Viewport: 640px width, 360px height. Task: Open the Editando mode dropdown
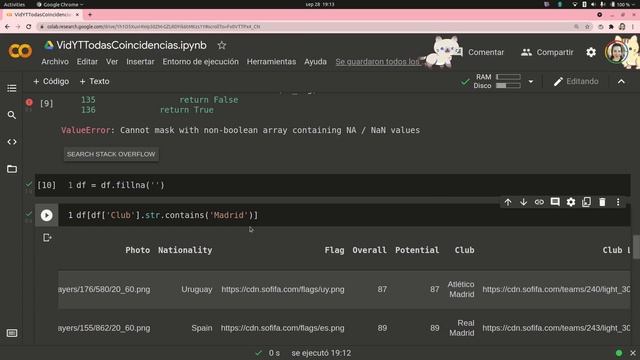(576, 81)
